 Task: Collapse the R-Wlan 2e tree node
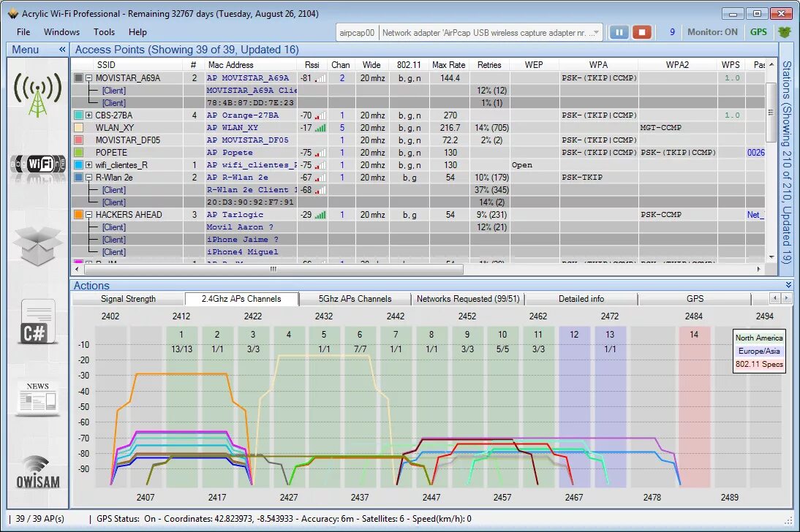tap(88, 178)
